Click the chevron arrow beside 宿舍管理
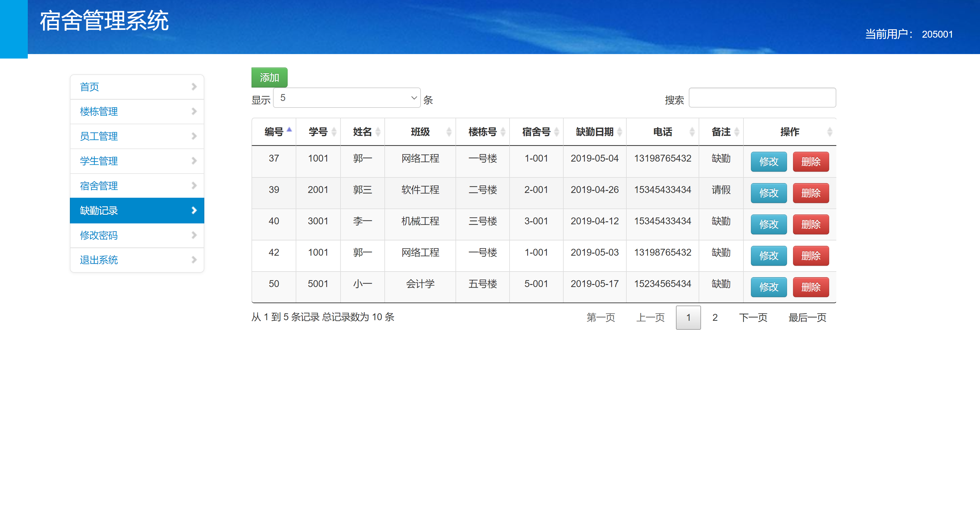Screen dimensions: 980x520 pos(194,186)
